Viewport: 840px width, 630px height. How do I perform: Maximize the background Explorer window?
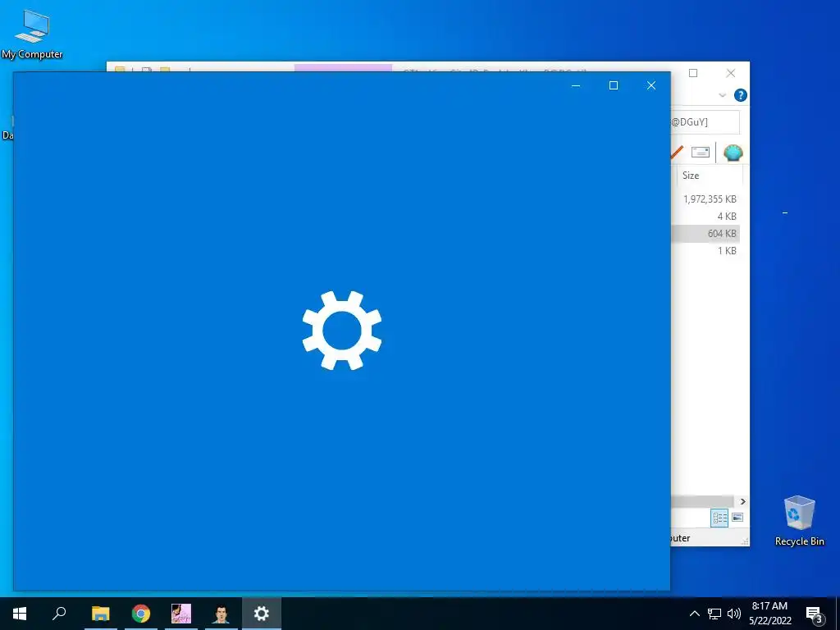click(x=693, y=73)
